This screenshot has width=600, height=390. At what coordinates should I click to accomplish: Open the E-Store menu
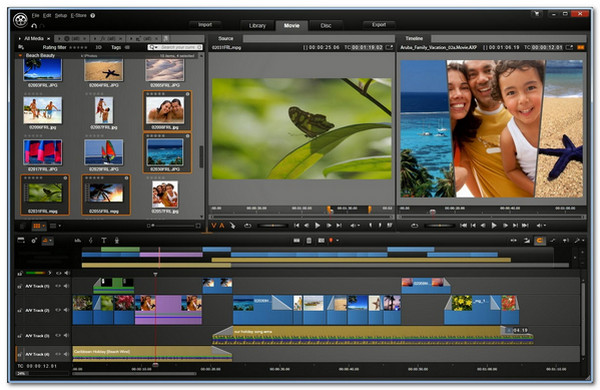(x=78, y=16)
